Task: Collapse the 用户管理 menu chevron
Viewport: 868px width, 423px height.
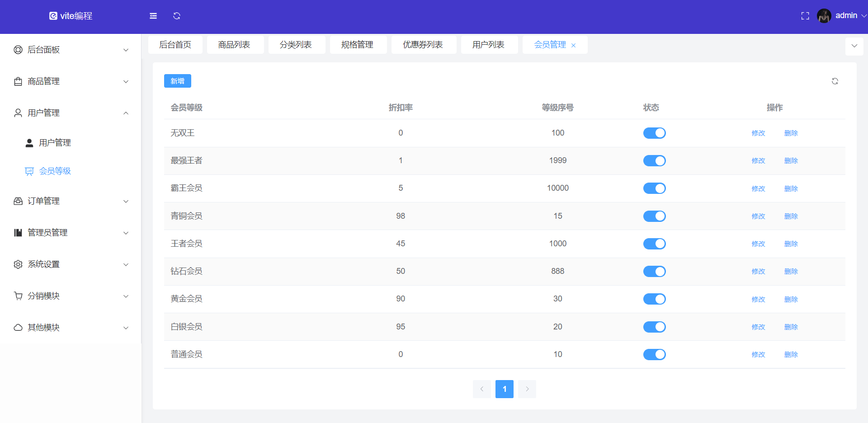Action: point(126,113)
